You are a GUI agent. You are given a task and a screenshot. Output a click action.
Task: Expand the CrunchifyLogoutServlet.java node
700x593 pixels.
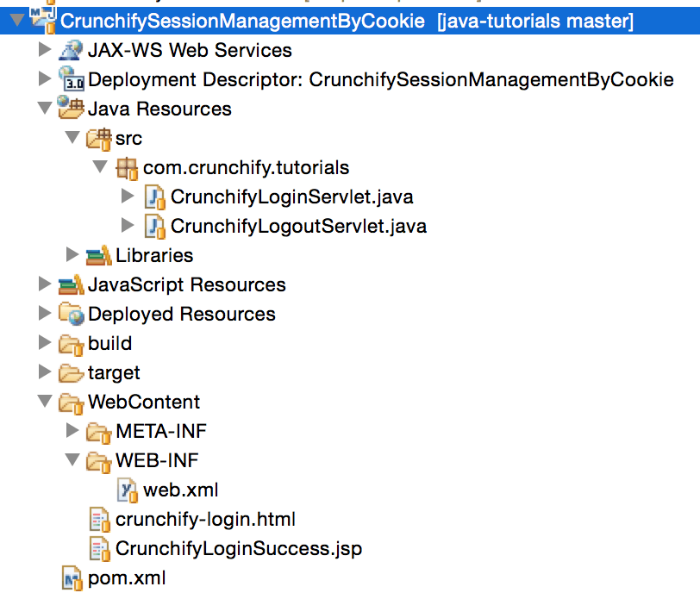[x=128, y=226]
